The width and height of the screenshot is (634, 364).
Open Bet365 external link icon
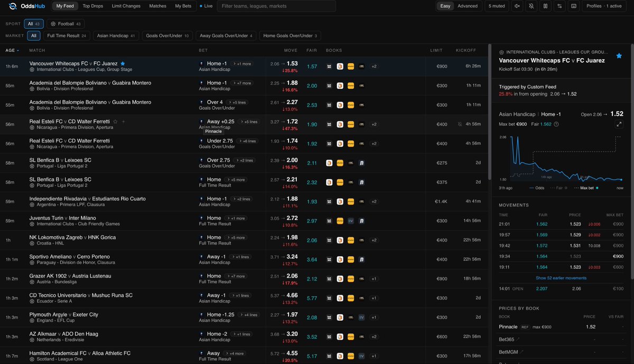pos(518,339)
